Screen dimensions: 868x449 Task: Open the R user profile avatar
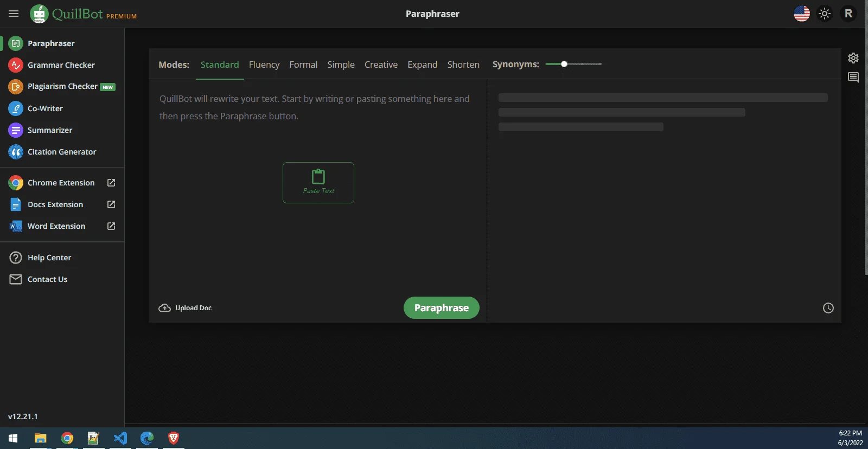pyautogui.click(x=848, y=14)
